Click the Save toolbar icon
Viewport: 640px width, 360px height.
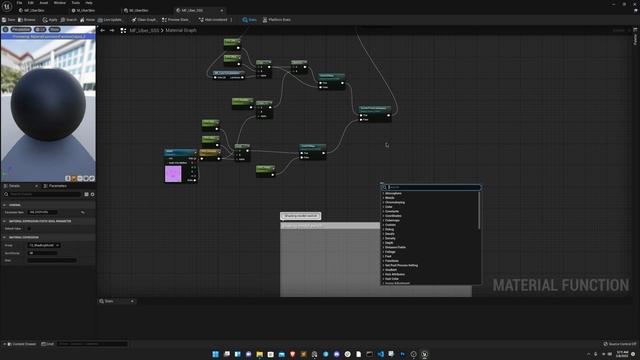8,20
